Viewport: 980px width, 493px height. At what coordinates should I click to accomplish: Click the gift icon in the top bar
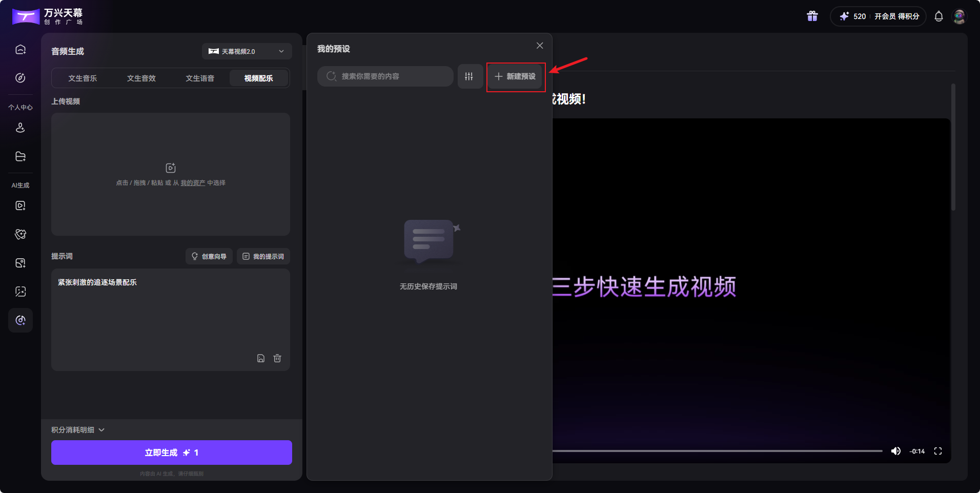point(812,16)
